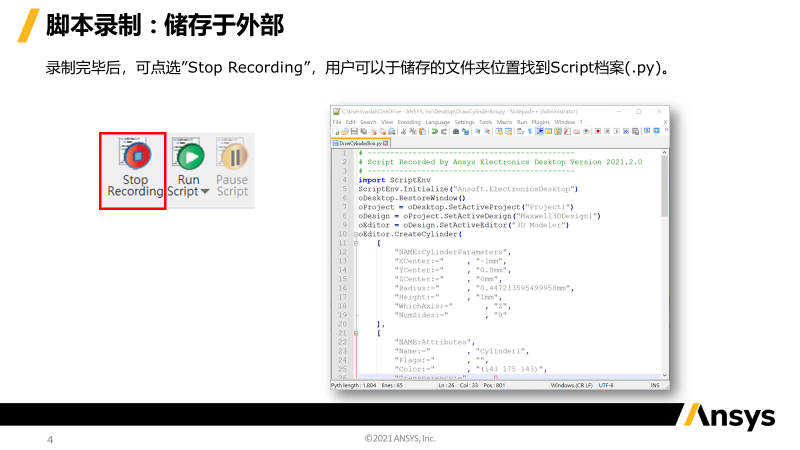Click the Stop Recording button
This screenshot has width=800, height=450.
coord(133,171)
